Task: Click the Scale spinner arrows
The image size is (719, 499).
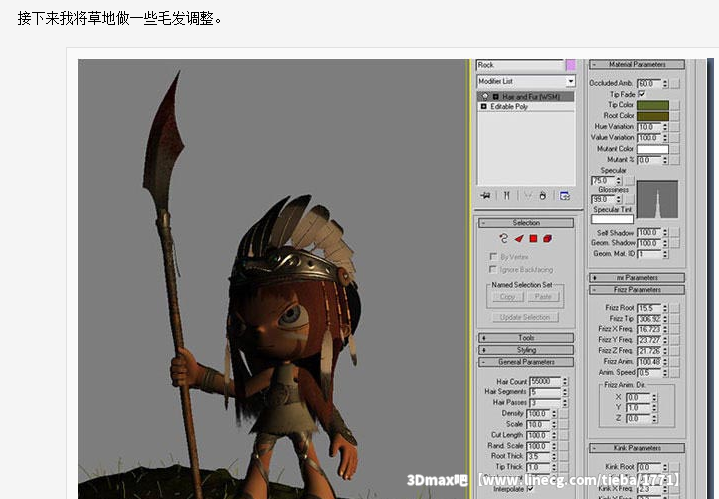Action: click(x=554, y=425)
